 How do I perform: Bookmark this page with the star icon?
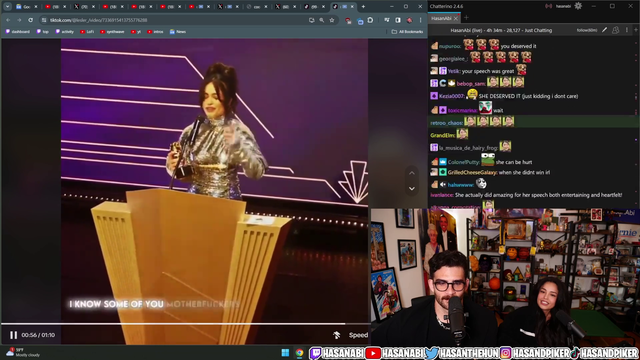point(332,20)
